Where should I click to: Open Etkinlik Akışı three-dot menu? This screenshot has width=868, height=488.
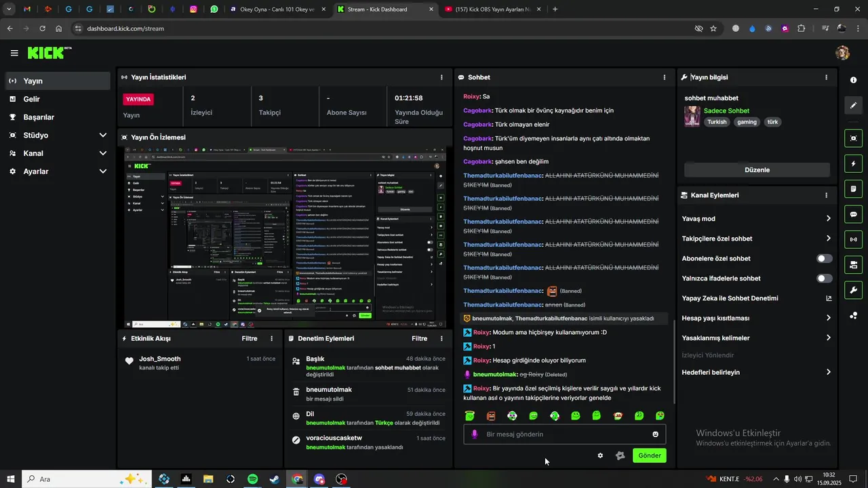tap(272, 338)
